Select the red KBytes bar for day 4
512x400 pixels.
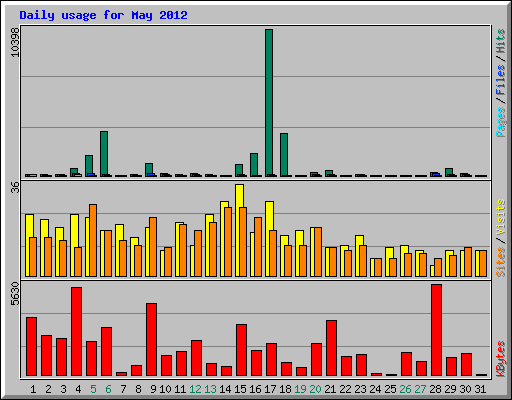pyautogui.click(x=76, y=332)
